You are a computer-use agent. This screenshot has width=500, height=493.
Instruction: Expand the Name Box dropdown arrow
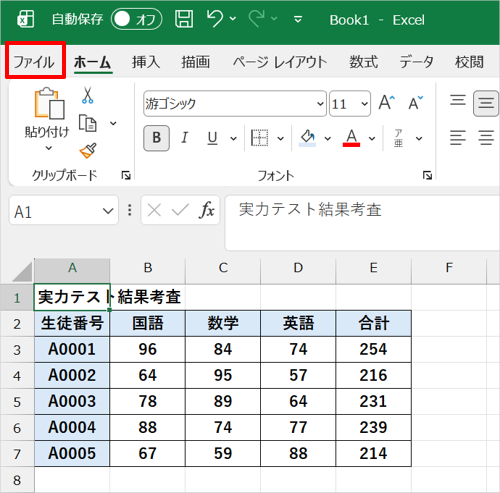click(108, 211)
